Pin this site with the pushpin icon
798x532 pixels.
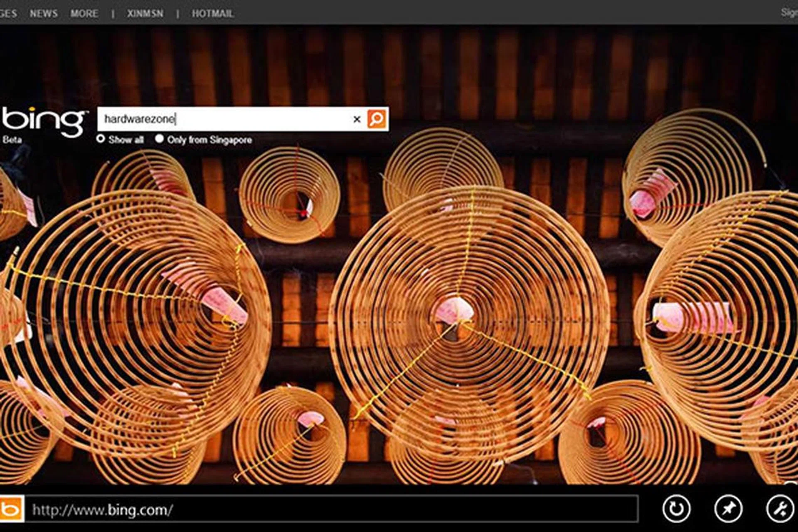click(728, 508)
